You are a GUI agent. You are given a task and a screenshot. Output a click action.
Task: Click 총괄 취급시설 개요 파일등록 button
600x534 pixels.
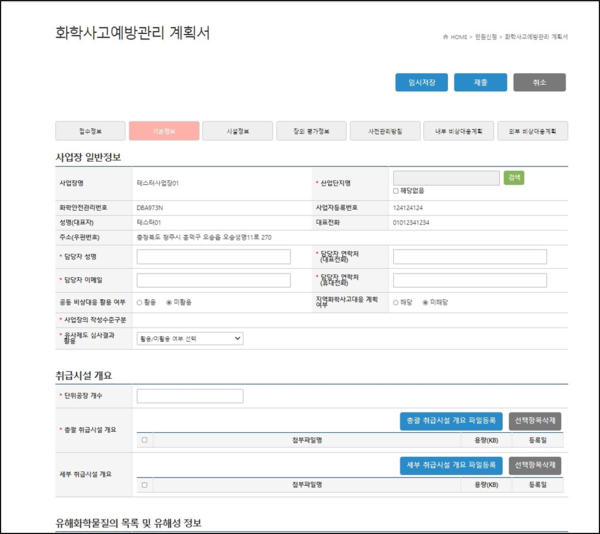pyautogui.click(x=451, y=421)
